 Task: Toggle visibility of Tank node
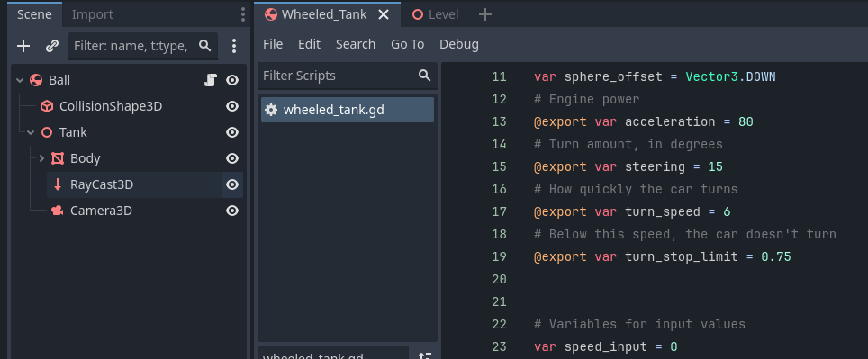232,132
